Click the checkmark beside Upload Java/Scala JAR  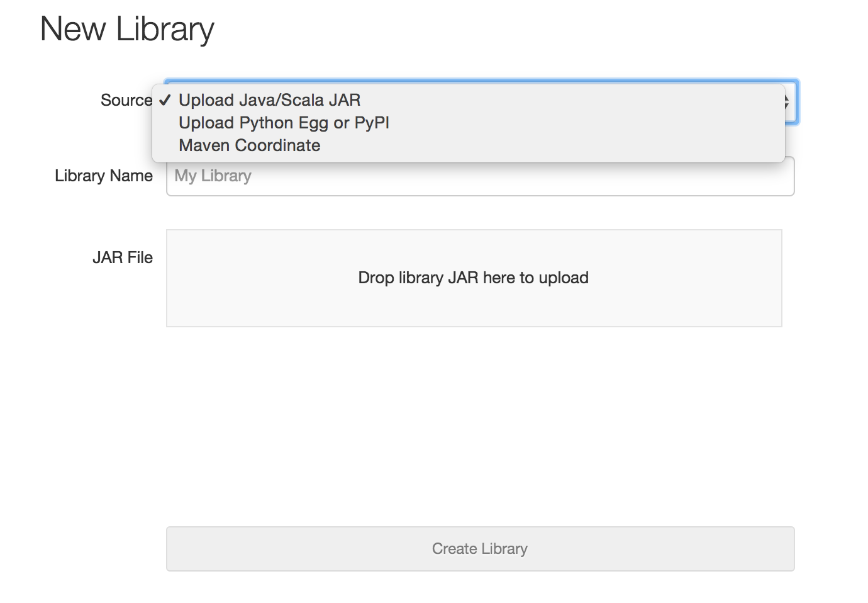click(x=165, y=100)
